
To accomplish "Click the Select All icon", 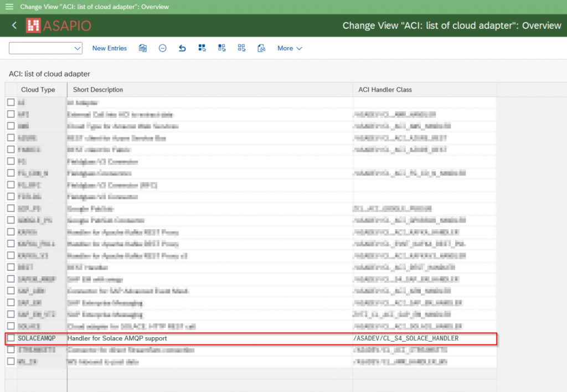I will pyautogui.click(x=202, y=48).
